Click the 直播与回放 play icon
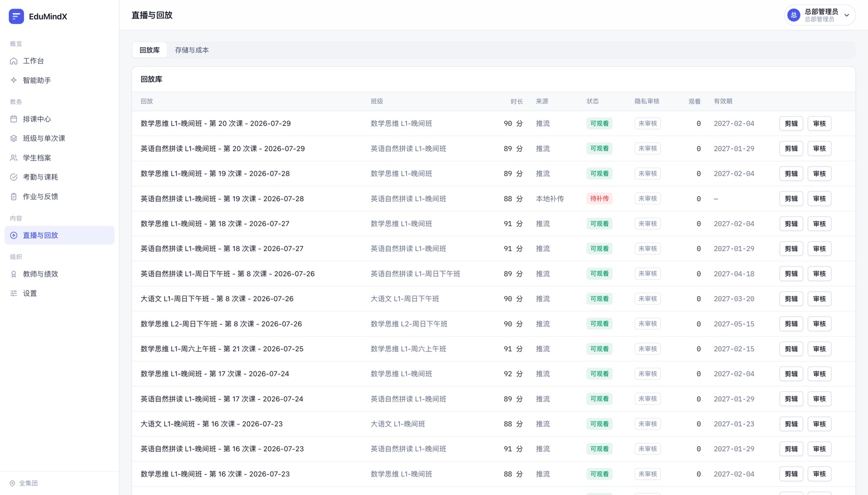This screenshot has height=495, width=868. tap(14, 235)
